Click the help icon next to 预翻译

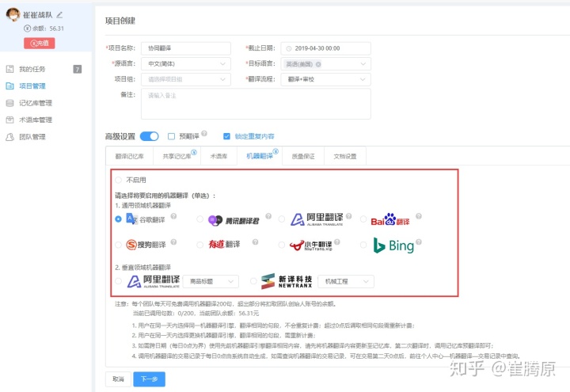pyautogui.click(x=204, y=134)
